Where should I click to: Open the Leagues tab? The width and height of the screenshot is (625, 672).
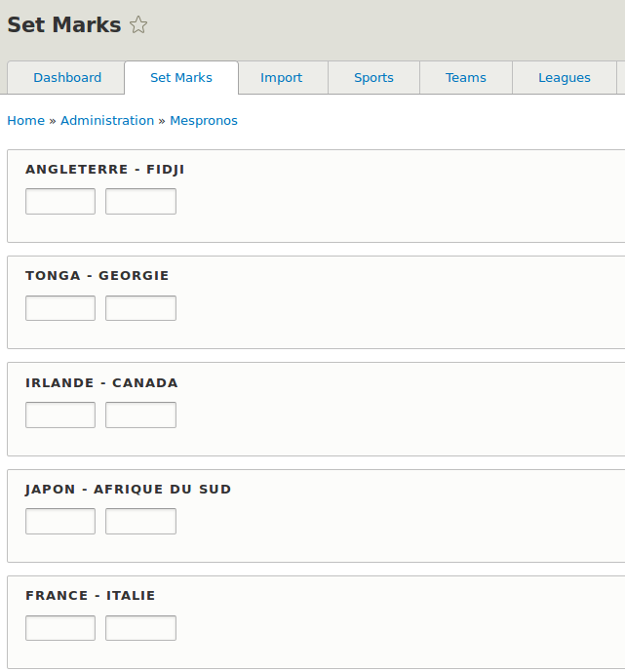coord(564,78)
